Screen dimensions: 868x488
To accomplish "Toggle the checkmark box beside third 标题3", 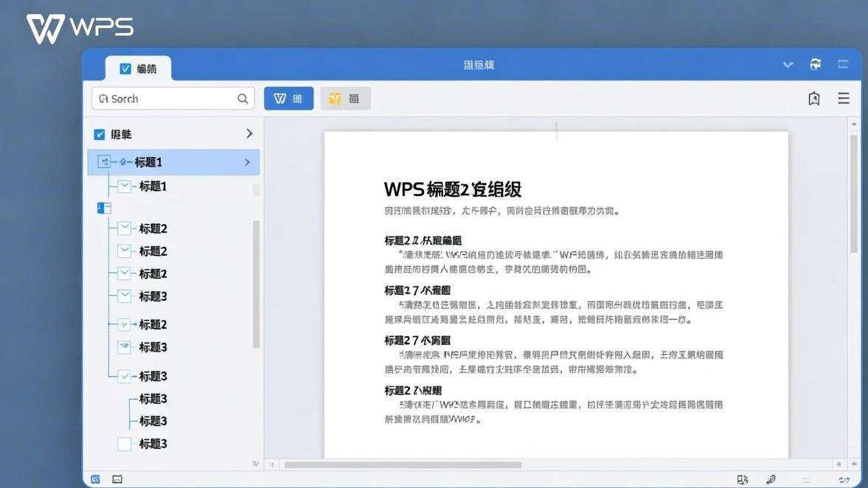I will coord(125,376).
